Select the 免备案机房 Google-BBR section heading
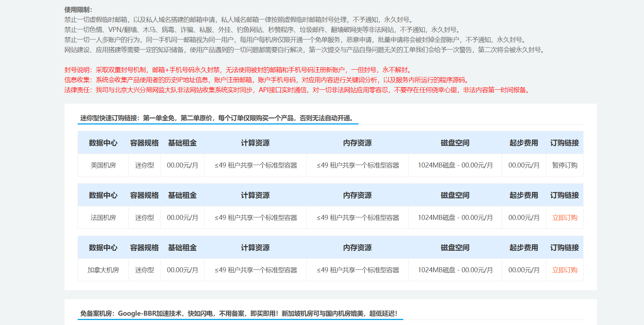This screenshot has height=325, width=644. (239, 314)
